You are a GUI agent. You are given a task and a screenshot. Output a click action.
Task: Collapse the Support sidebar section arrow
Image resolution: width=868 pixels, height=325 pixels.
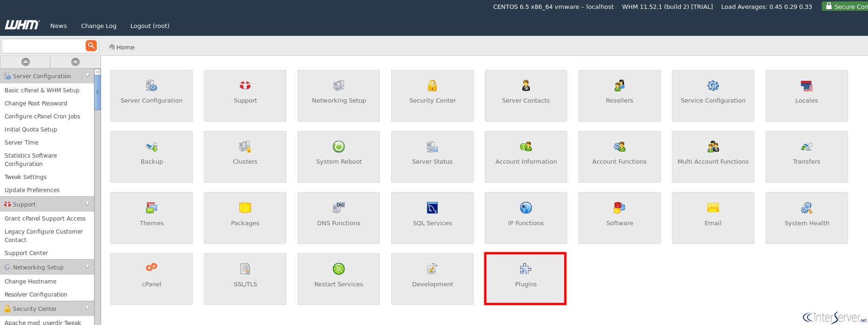point(88,204)
